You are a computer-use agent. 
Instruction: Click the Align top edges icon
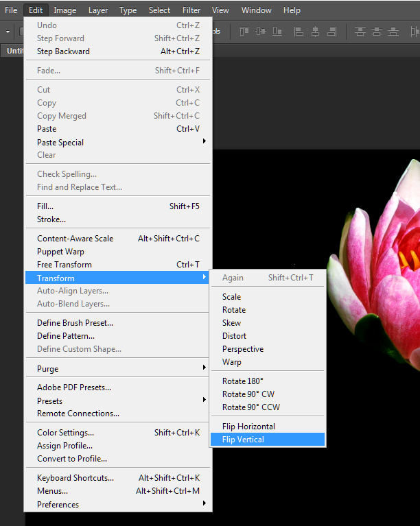(244, 32)
